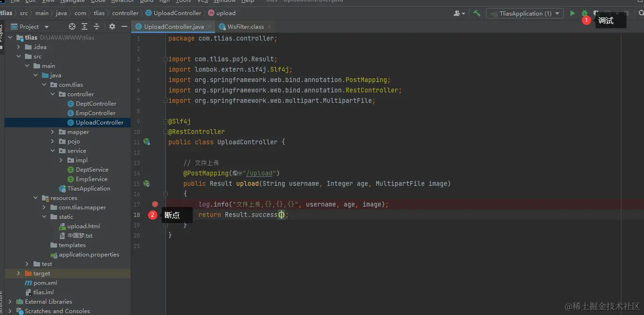Expand the mapper package
The image size is (644, 315).
[52, 132]
